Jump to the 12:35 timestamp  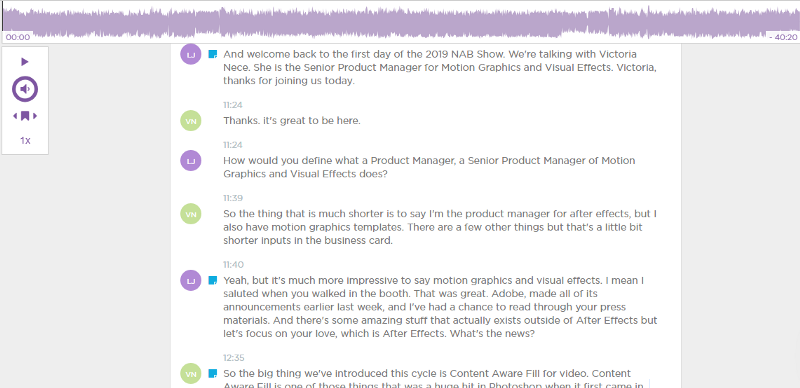[x=233, y=357]
